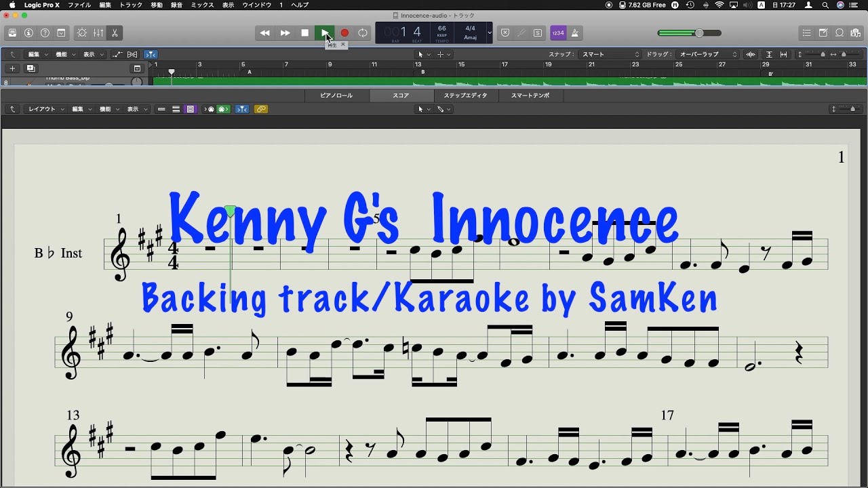Screen dimensions: 868x488
Task: Toggle Show Automation button in tracks area
Action: 117,54
